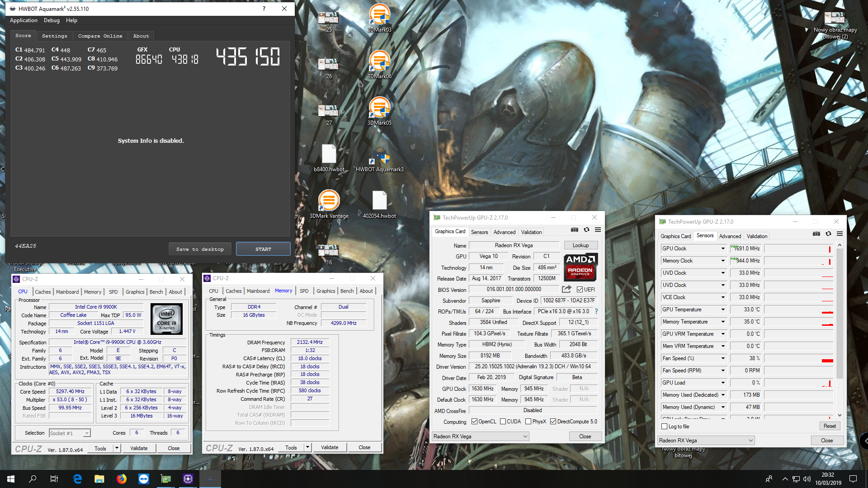
Task: Click START button in HWBOT Aquamark
Action: 263,249
